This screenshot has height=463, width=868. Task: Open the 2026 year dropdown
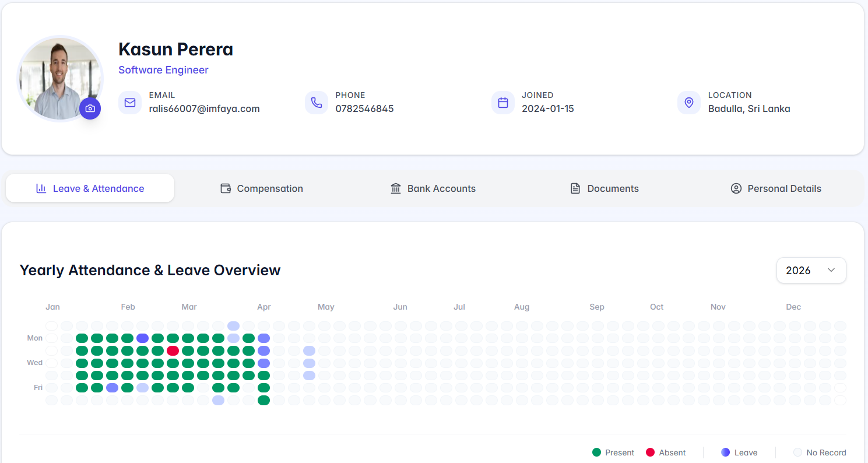(811, 271)
